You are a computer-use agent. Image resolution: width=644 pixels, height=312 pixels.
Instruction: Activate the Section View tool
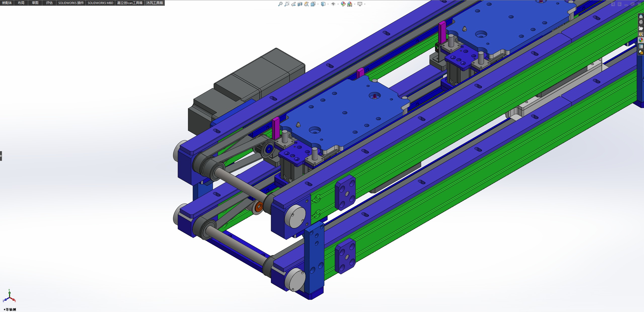tap(300, 4)
